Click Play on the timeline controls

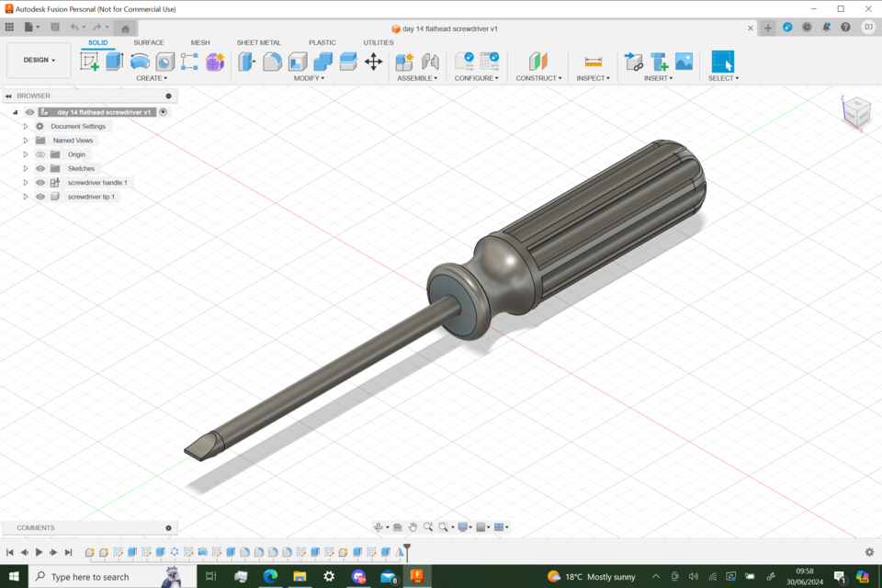pos(39,552)
